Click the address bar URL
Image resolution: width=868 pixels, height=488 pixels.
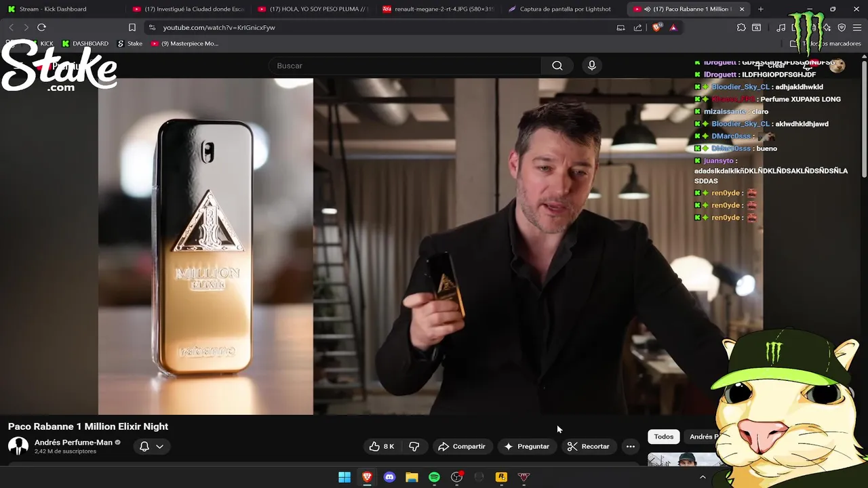[x=219, y=28]
